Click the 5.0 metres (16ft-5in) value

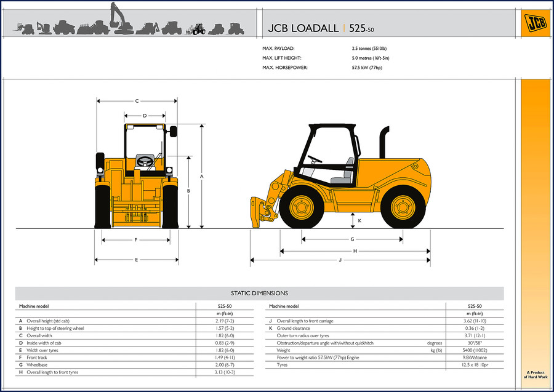(371, 58)
